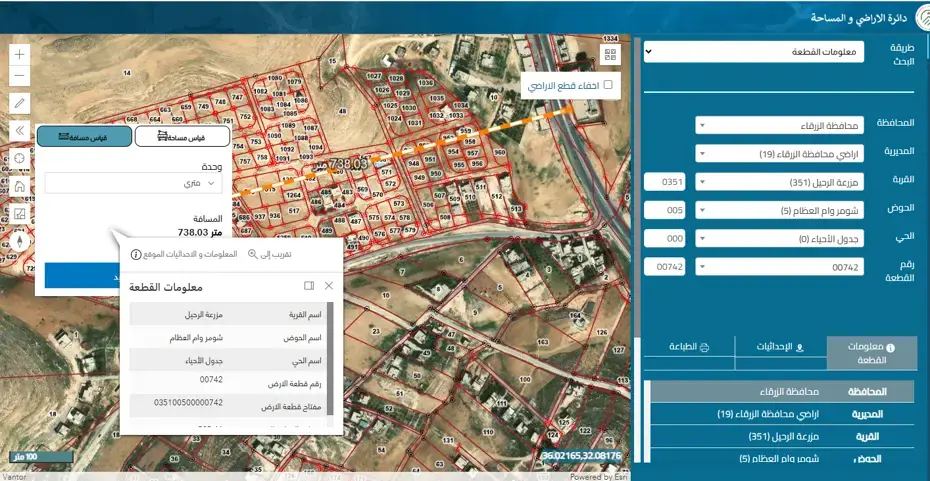The width and height of the screenshot is (930, 481).
Task: Click parcel 14 label on the map
Action: [x=126, y=73]
